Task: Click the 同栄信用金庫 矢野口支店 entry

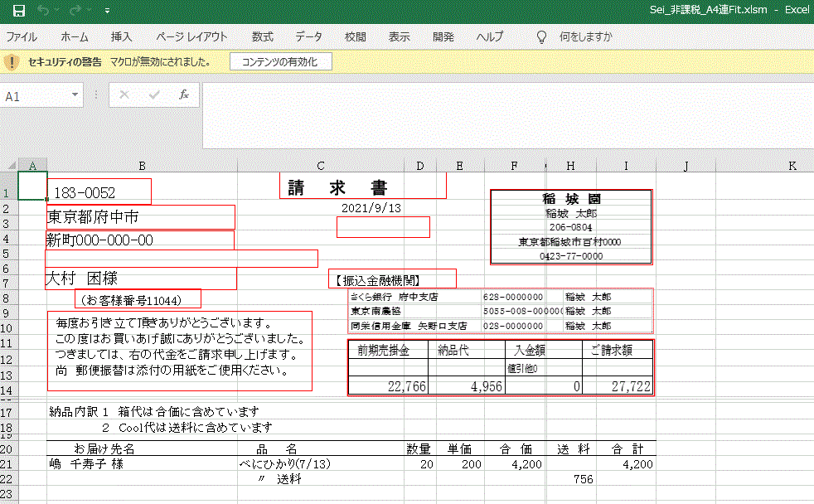Action: point(409,326)
